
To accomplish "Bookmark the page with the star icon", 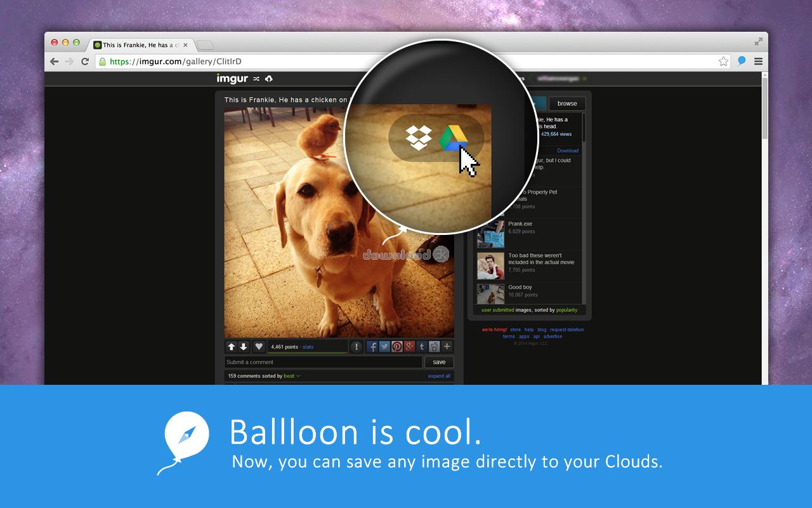I will 723,62.
